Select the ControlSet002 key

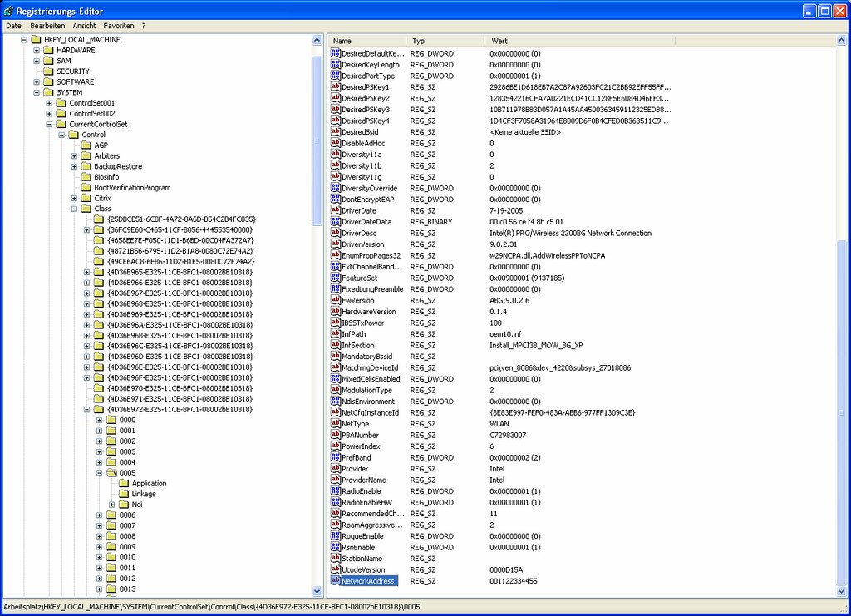point(91,113)
